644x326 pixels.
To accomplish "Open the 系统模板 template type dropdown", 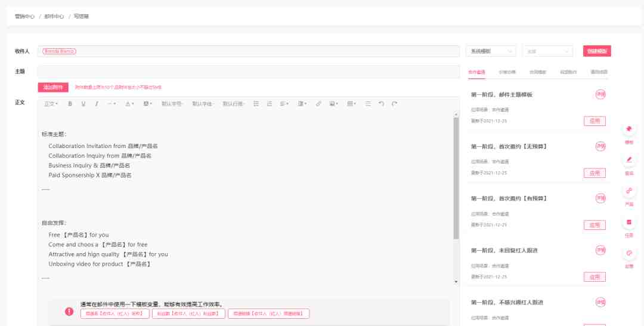I will 491,51.
